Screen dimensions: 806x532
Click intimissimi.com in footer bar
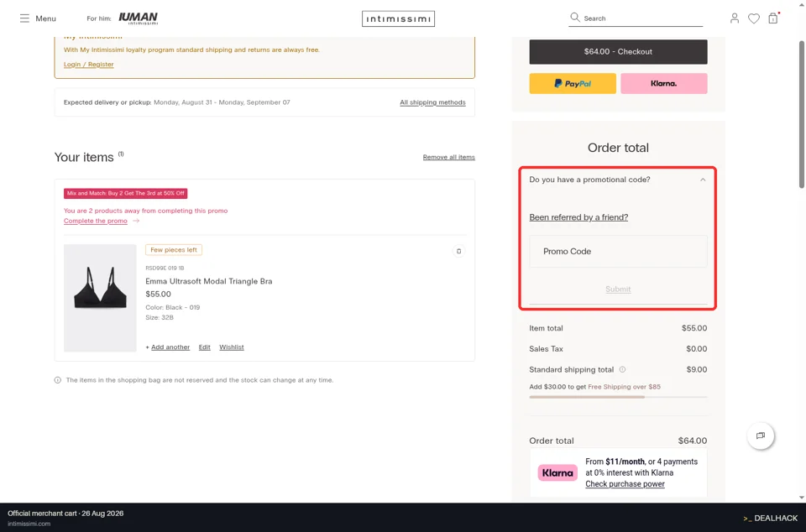point(29,524)
